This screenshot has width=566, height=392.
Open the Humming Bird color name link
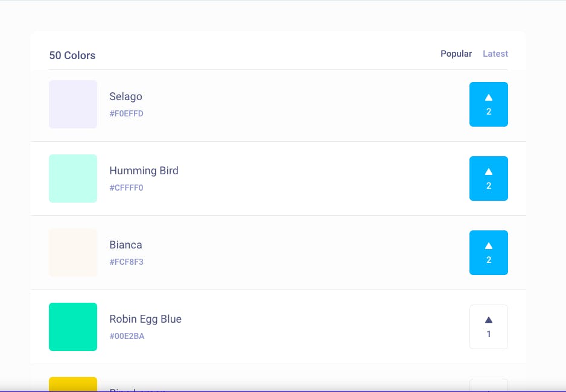[x=144, y=171]
